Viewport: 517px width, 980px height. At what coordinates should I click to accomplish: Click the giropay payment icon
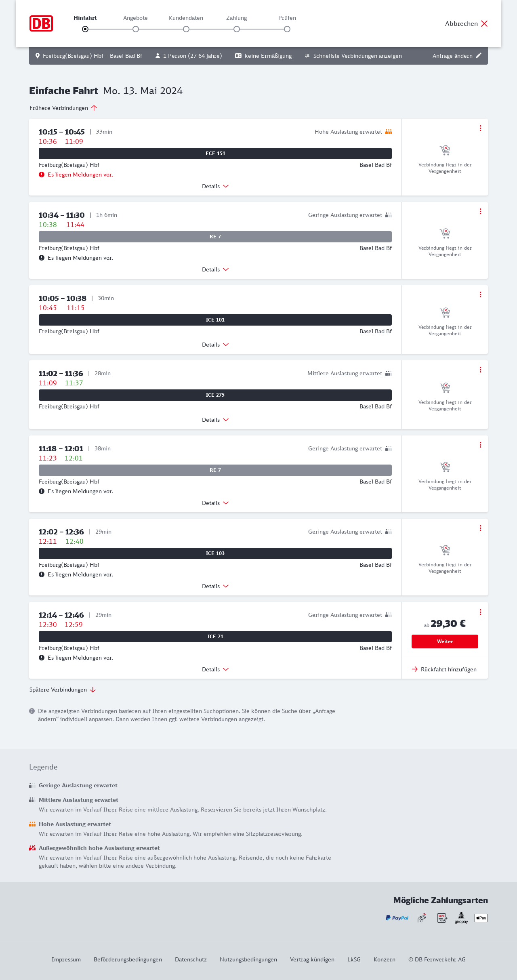pos(461,918)
